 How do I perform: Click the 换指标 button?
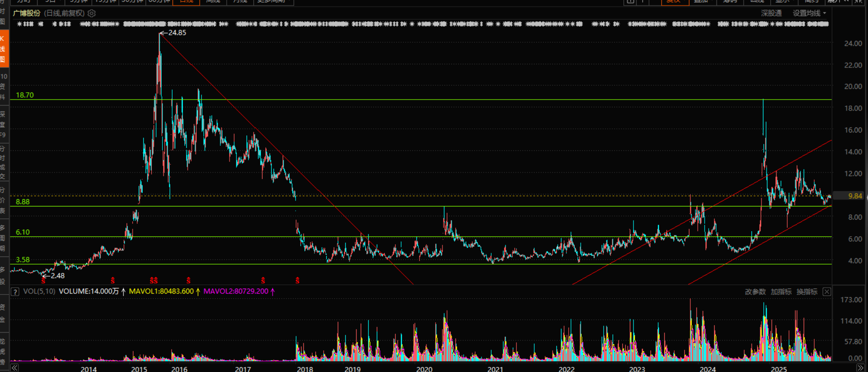click(x=807, y=292)
